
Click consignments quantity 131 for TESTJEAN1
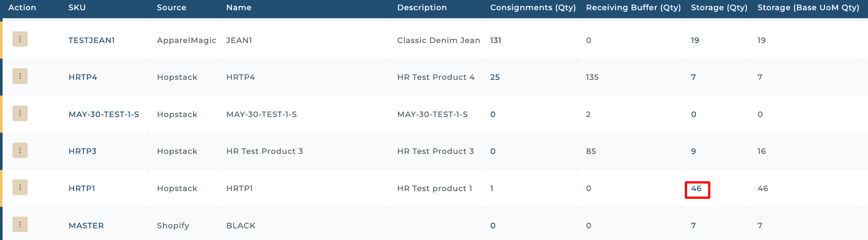pyautogui.click(x=496, y=40)
